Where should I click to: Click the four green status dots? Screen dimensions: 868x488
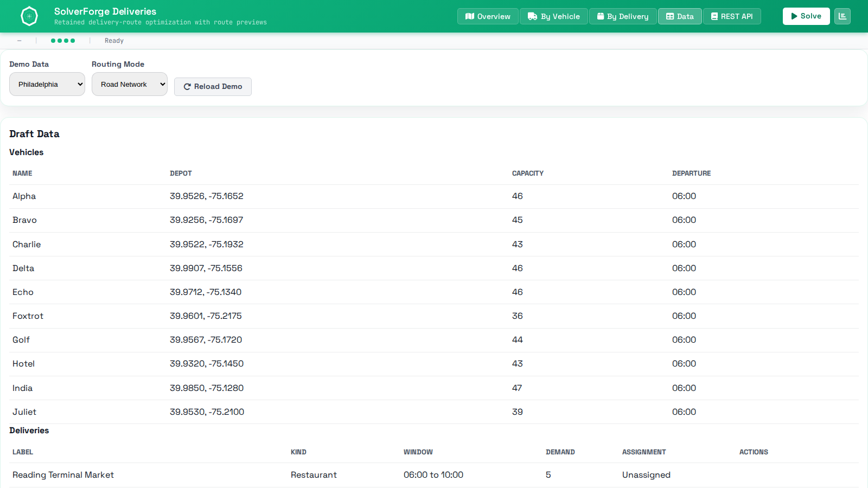[63, 41]
